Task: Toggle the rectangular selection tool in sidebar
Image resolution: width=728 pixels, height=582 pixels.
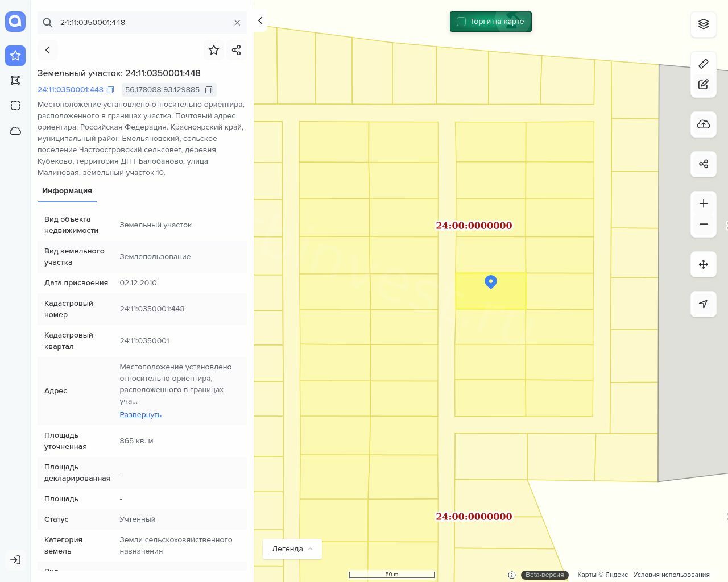Action: (15, 106)
